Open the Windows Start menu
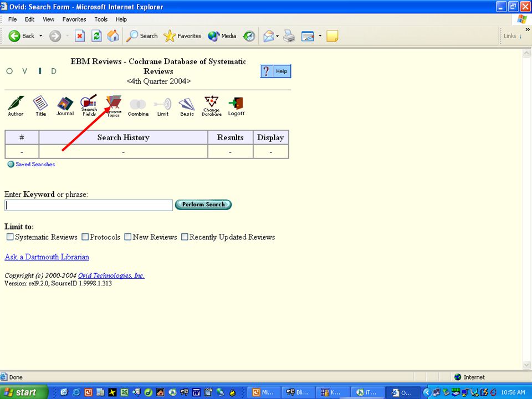 click(24, 392)
